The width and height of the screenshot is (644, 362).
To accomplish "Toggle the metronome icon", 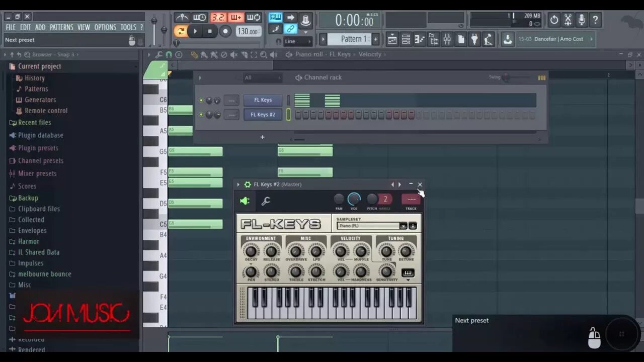I will click(182, 18).
